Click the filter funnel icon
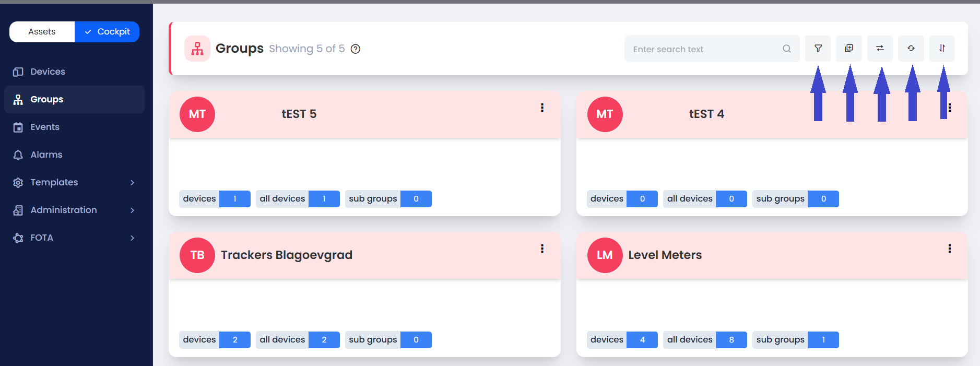This screenshot has height=366, width=980. tap(818, 49)
